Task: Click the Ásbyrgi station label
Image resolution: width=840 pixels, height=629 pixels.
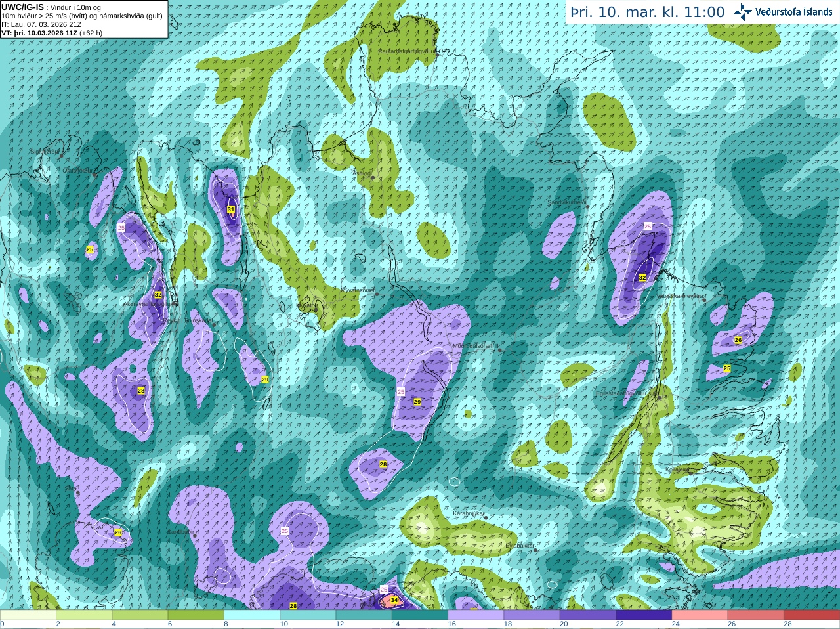Action: coord(362,173)
